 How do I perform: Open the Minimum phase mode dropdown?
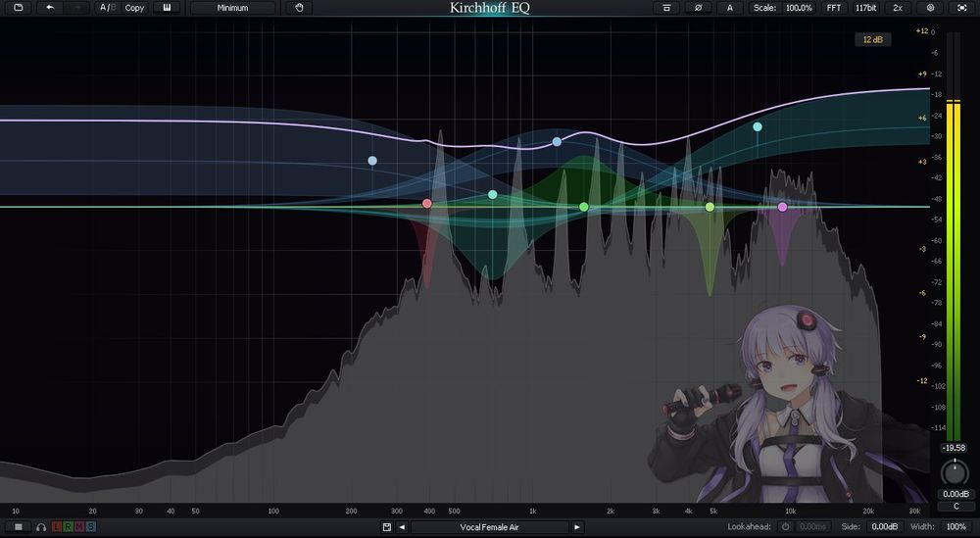point(232,8)
